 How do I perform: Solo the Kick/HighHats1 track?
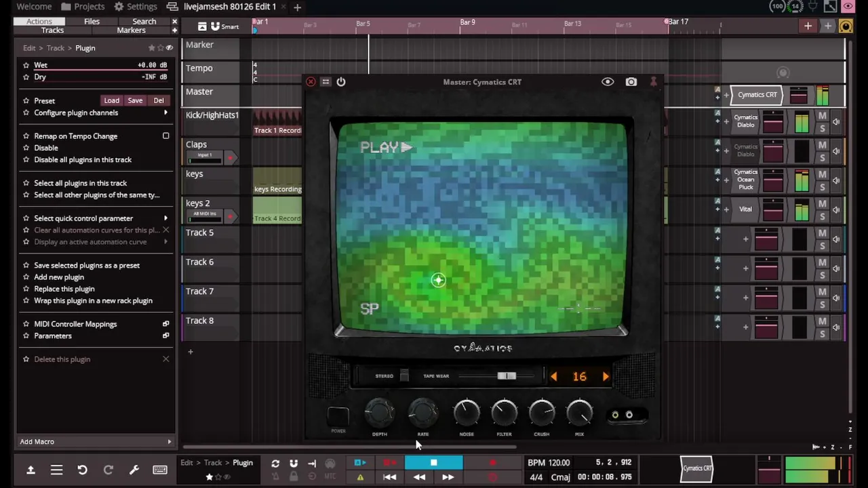822,128
